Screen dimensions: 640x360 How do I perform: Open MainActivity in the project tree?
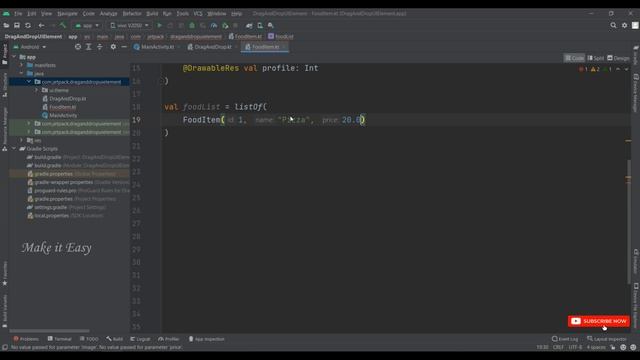(x=60, y=116)
